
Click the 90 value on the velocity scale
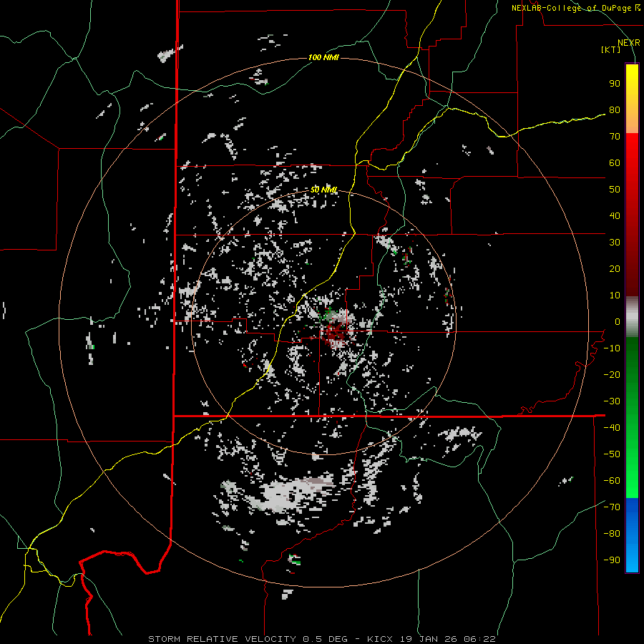tap(615, 84)
